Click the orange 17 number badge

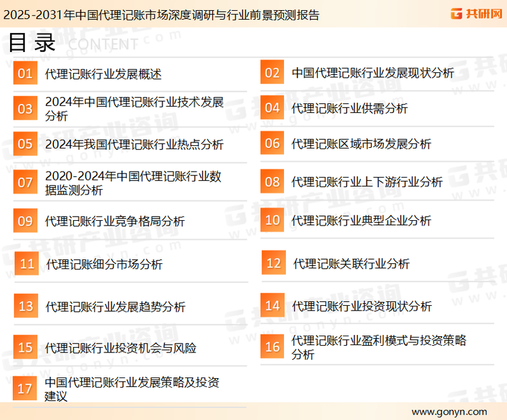25,388
